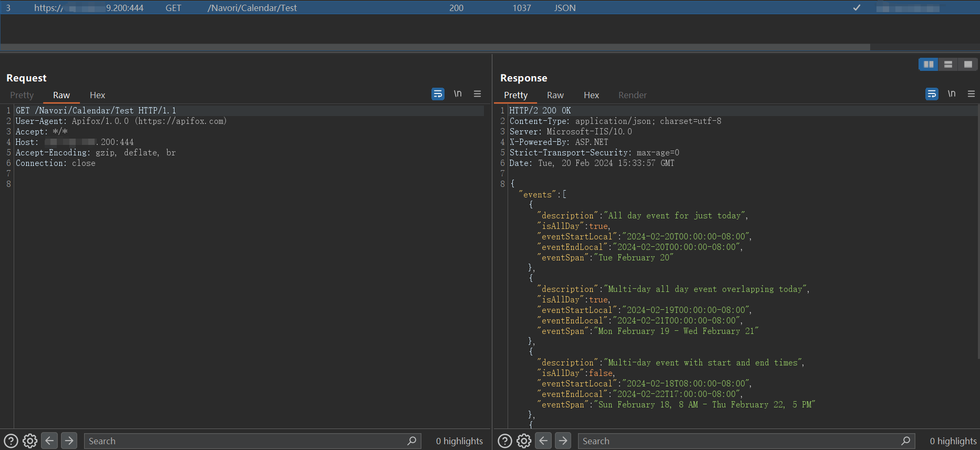Click eventSpan "Mon February 19 - Wed February 21"
Image resolution: width=980 pixels, height=450 pixels.
click(676, 331)
